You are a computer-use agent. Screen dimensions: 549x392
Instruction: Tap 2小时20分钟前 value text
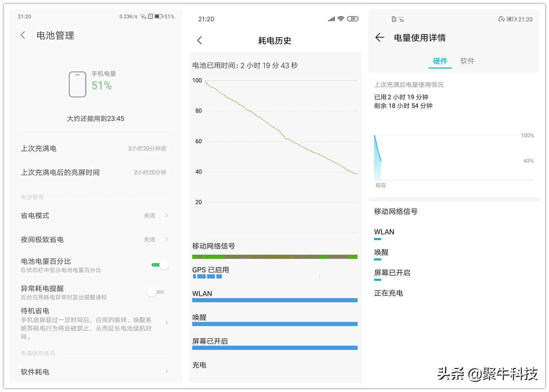click(x=147, y=149)
